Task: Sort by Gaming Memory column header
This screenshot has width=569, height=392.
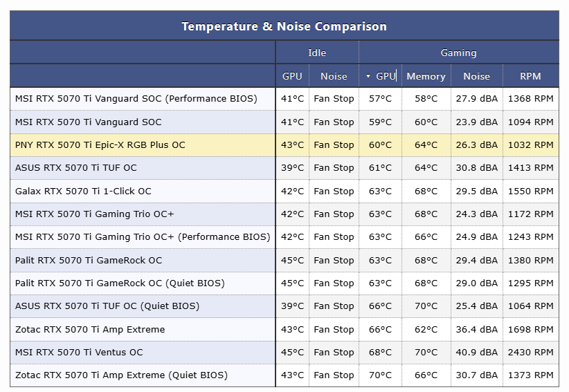Action: 426,76
